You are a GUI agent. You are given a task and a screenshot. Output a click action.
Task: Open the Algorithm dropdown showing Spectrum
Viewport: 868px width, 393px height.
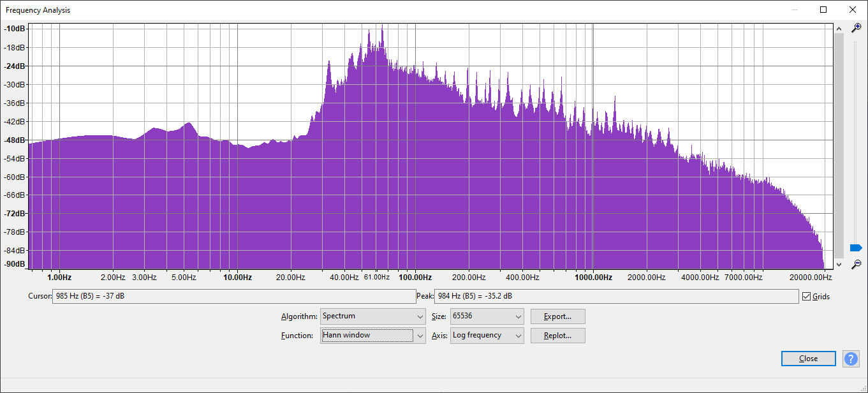point(372,316)
